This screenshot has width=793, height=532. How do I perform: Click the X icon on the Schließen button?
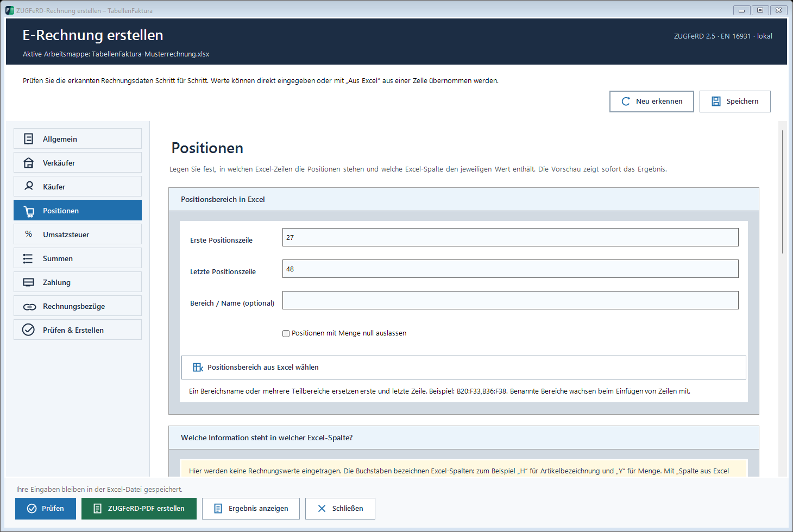point(322,509)
